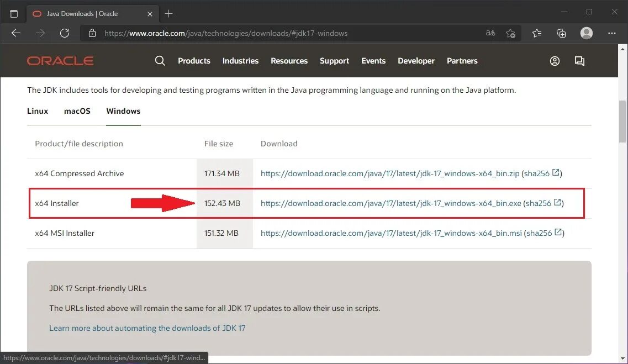Click the Product/file description column header

point(79,144)
